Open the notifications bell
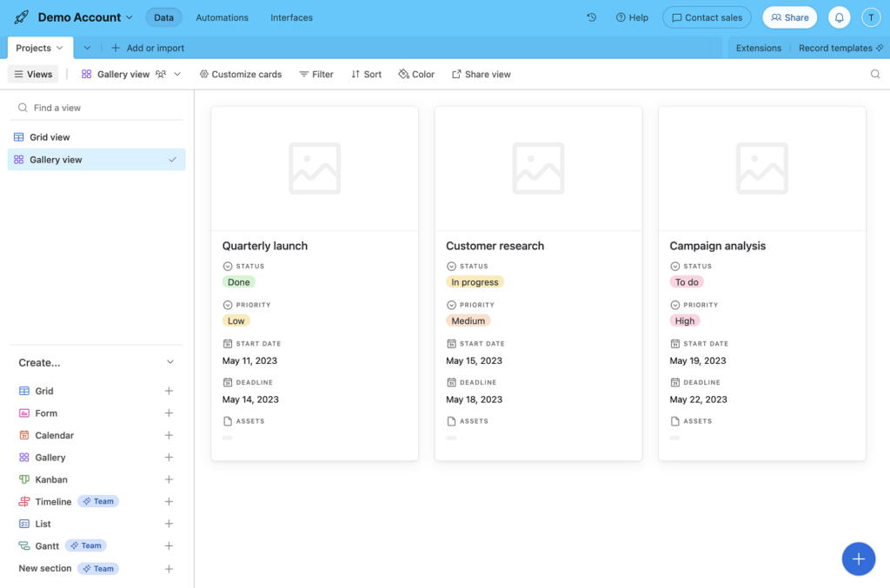The image size is (890, 588). coord(839,17)
